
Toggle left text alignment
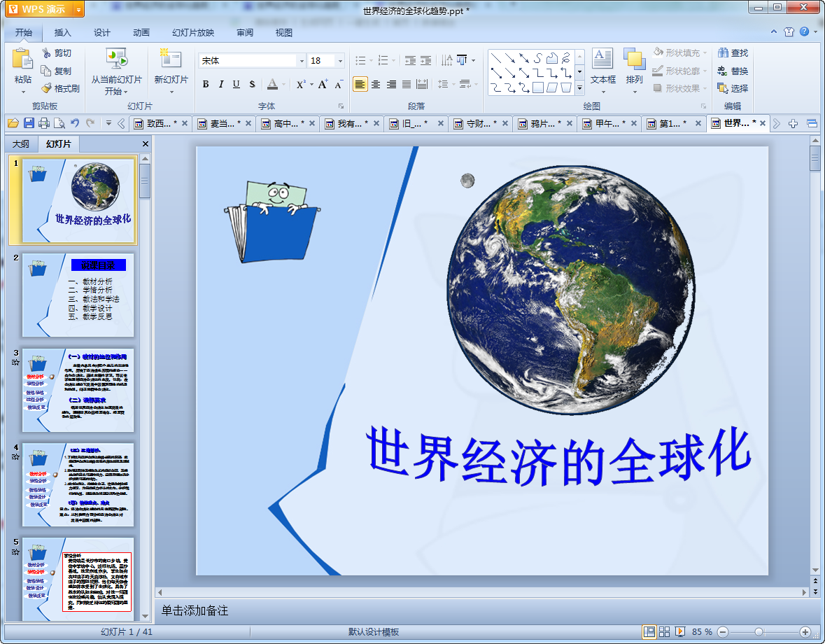[x=360, y=84]
